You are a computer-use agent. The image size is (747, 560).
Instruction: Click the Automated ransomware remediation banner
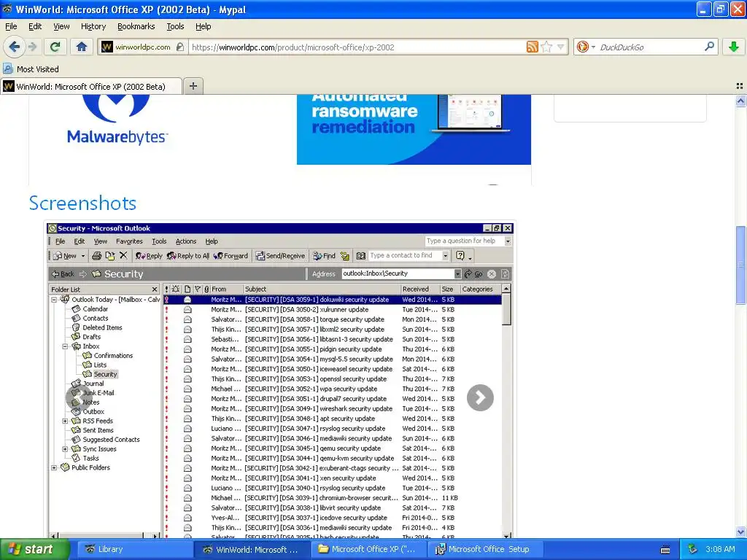pos(414,130)
